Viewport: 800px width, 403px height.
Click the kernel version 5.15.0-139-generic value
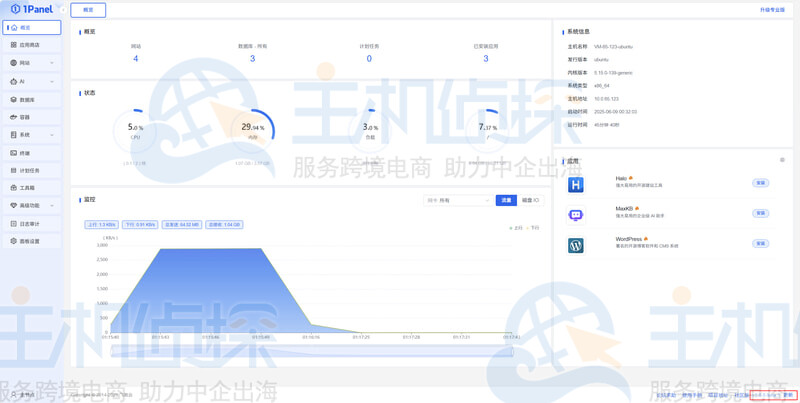[613, 73]
